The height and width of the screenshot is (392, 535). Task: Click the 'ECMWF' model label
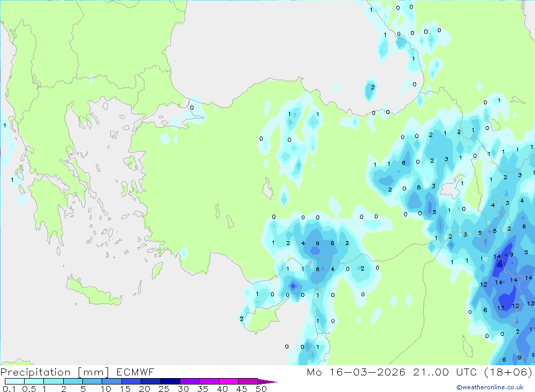135,372
